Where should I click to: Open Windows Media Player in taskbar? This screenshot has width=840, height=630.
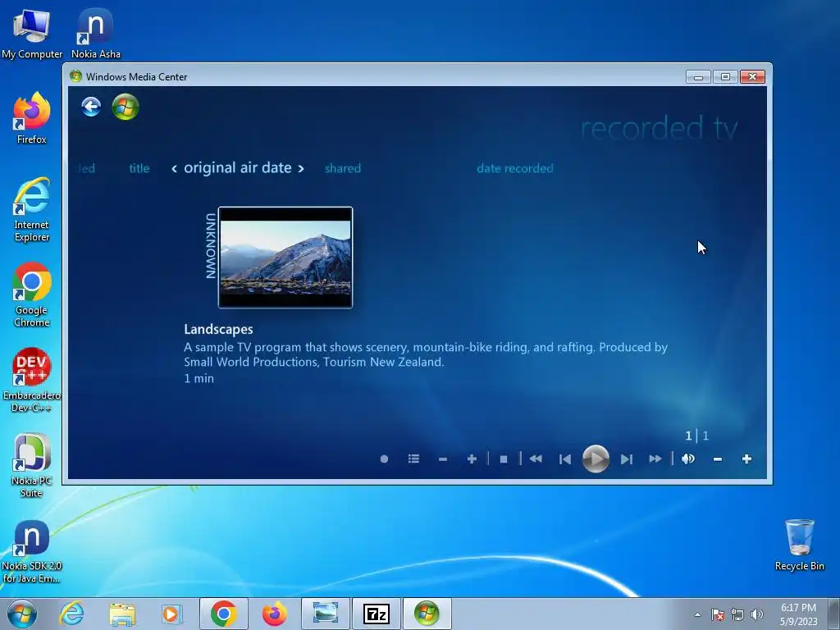(x=171, y=614)
